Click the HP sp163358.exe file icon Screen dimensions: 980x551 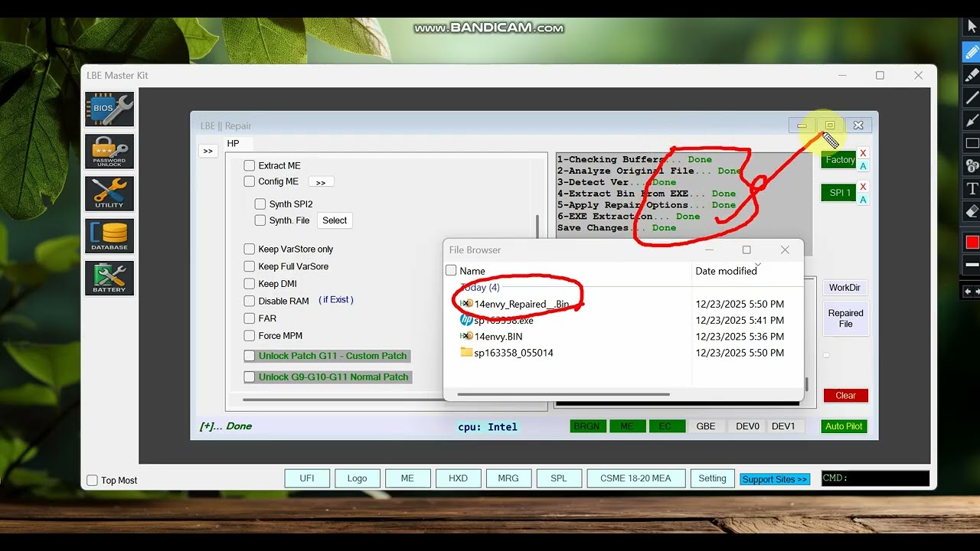pyautogui.click(x=466, y=320)
